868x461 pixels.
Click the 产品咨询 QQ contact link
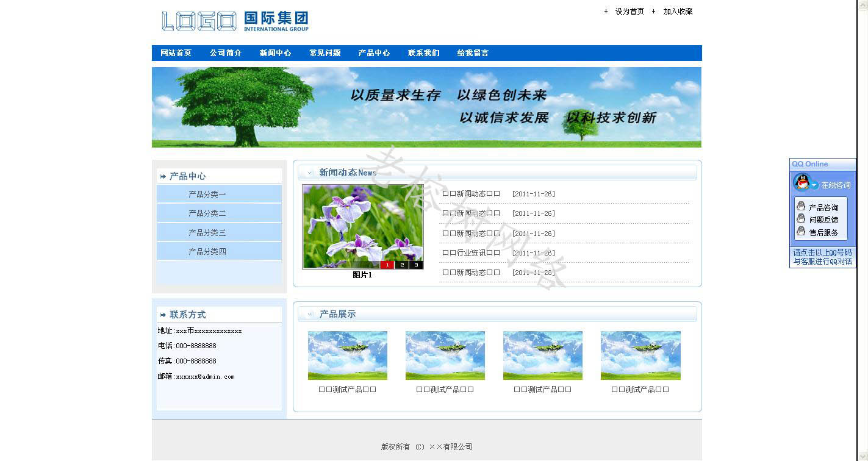click(x=823, y=207)
